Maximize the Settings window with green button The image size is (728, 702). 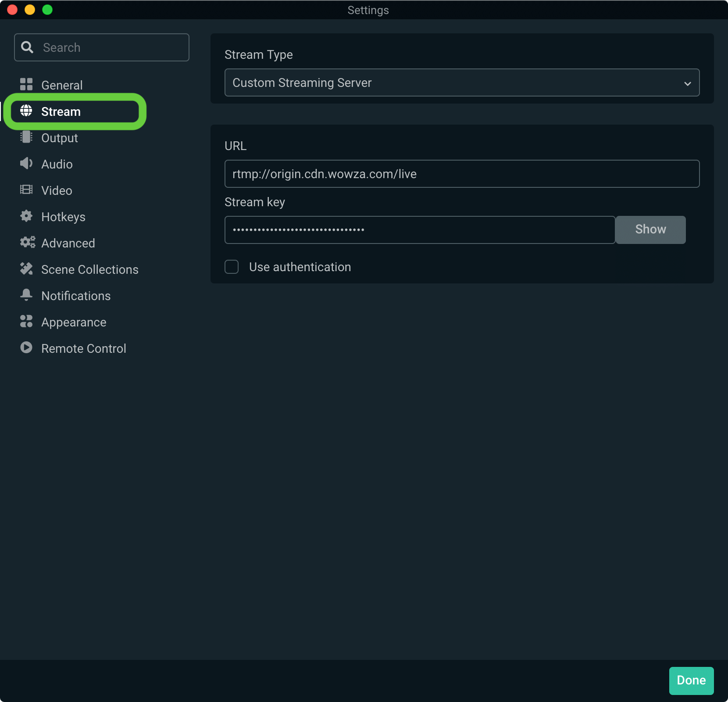(x=47, y=10)
